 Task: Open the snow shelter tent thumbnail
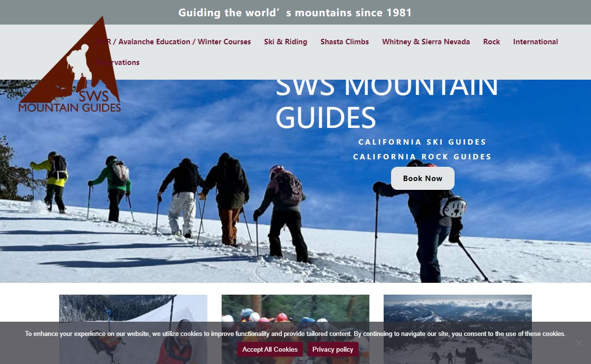pyautogui.click(x=133, y=329)
